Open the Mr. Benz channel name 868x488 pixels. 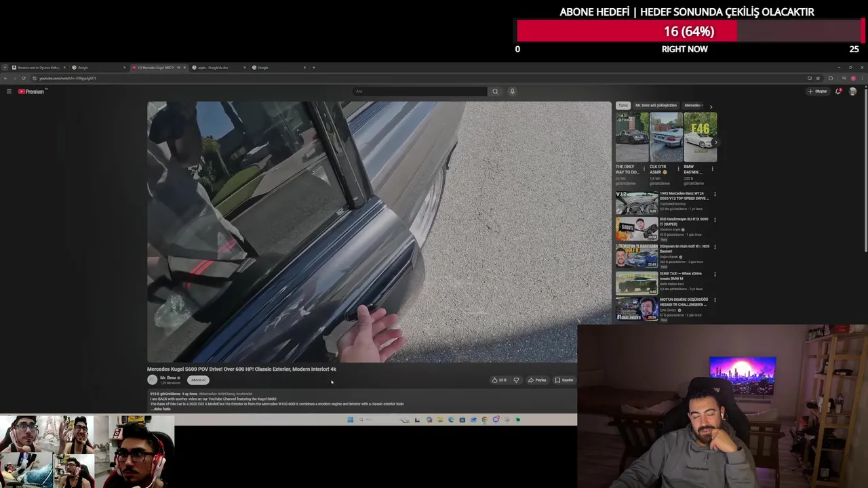[x=168, y=378]
